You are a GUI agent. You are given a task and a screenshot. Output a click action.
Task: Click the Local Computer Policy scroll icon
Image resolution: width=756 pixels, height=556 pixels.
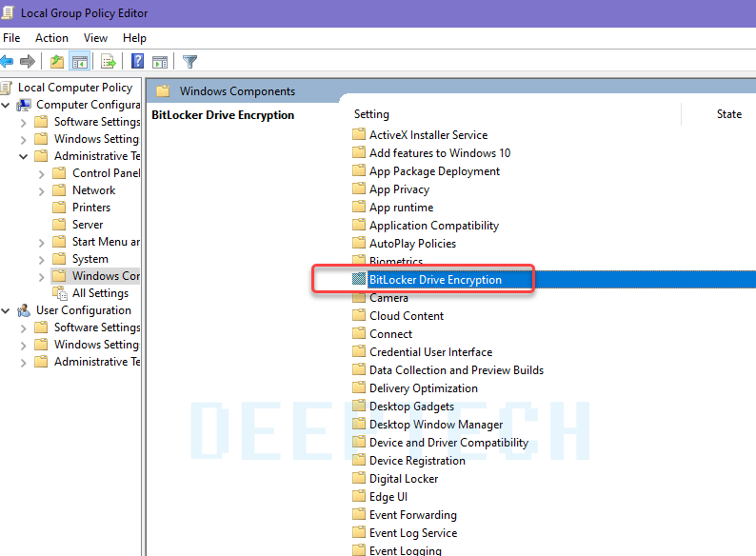(x=7, y=88)
